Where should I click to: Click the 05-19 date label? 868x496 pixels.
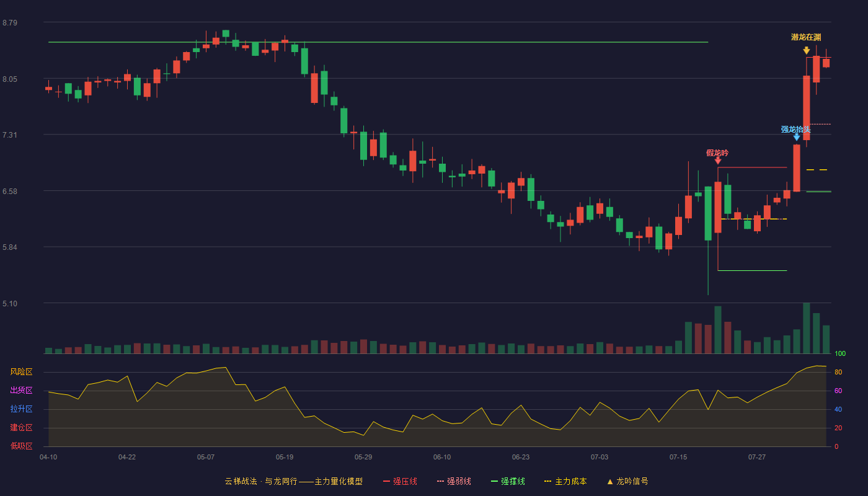[x=285, y=457]
